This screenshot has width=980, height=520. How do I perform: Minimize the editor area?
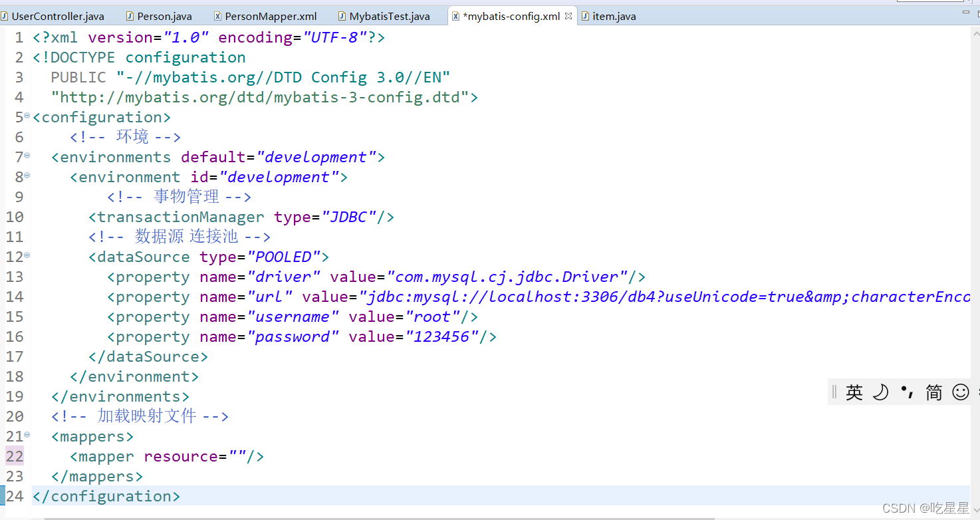tap(966, 13)
